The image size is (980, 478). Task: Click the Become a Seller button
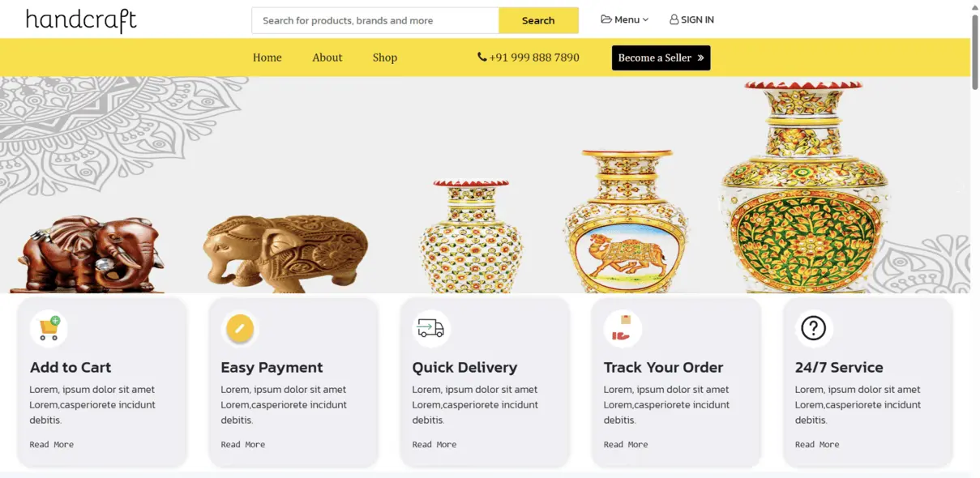tap(661, 58)
